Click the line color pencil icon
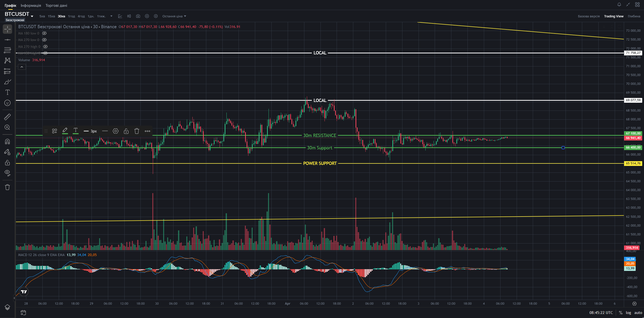The width and height of the screenshot is (644, 318). [65, 130]
